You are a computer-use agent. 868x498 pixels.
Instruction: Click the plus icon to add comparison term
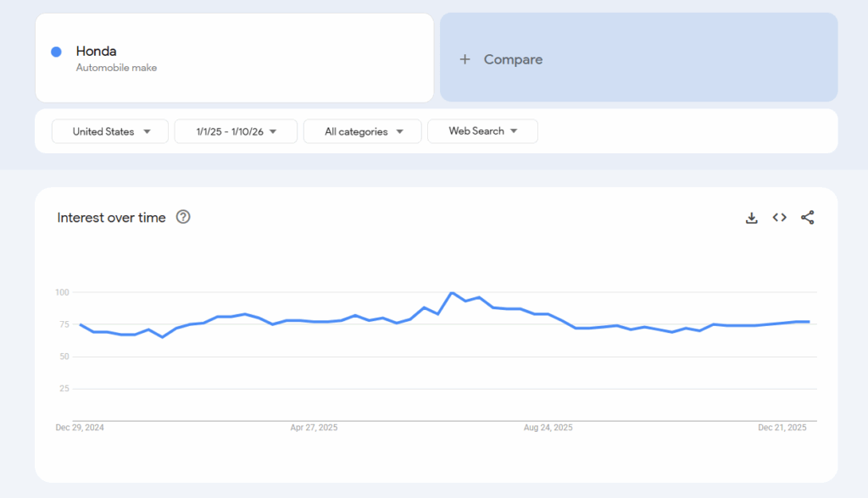tap(465, 58)
